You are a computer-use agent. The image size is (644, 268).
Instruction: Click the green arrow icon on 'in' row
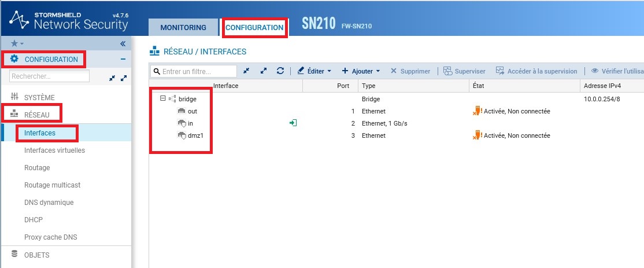[293, 123]
